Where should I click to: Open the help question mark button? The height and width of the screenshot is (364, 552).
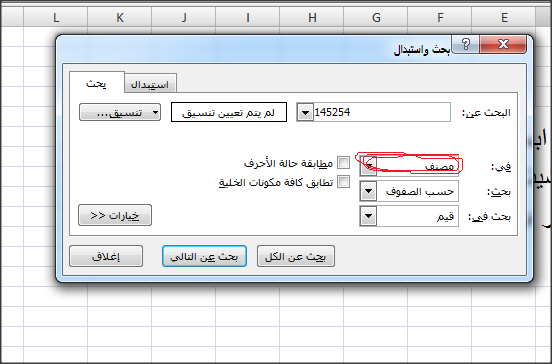click(x=465, y=44)
